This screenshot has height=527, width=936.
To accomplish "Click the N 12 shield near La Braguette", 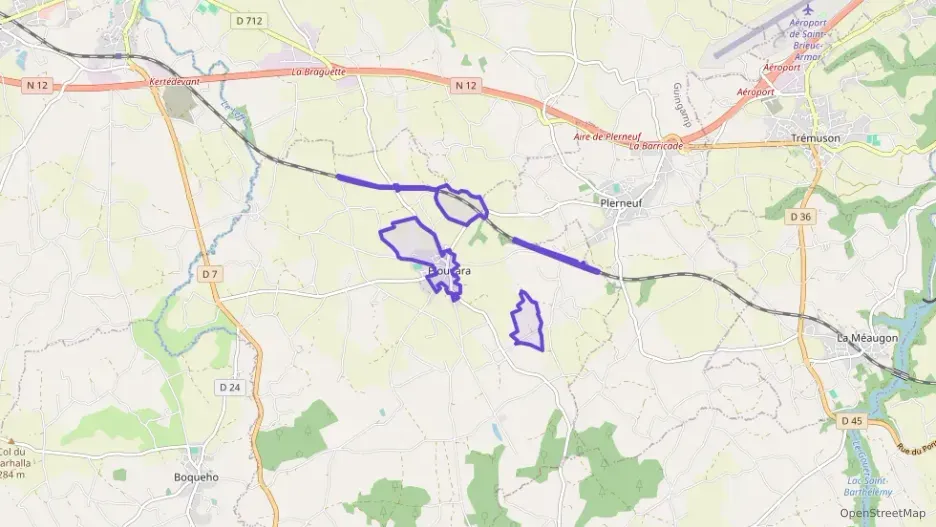I will pos(466,85).
